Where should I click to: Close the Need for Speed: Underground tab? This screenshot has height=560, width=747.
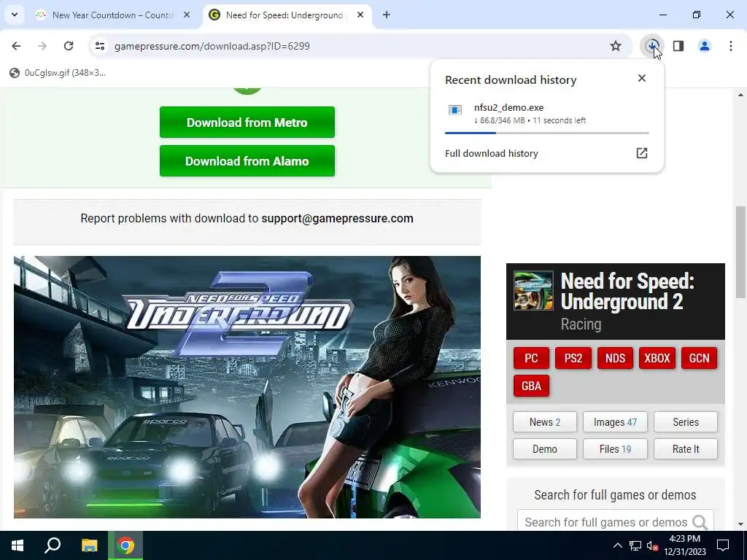[360, 15]
